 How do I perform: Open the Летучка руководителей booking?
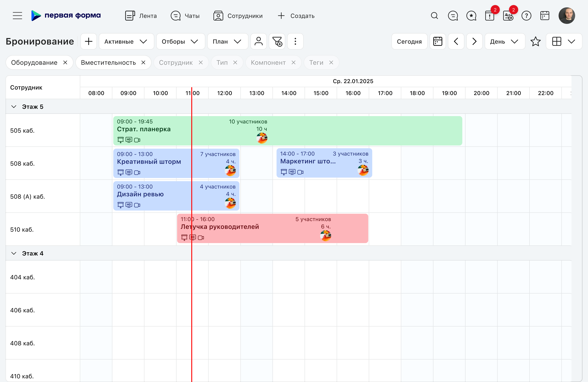click(x=273, y=228)
